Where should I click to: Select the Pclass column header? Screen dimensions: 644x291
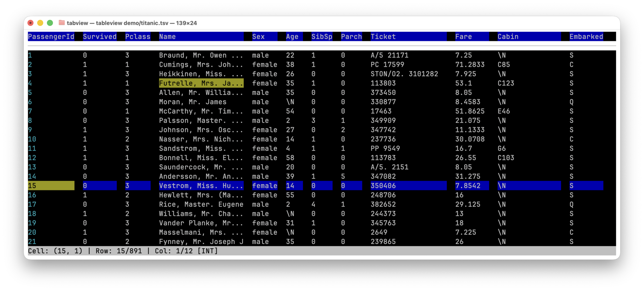(138, 36)
